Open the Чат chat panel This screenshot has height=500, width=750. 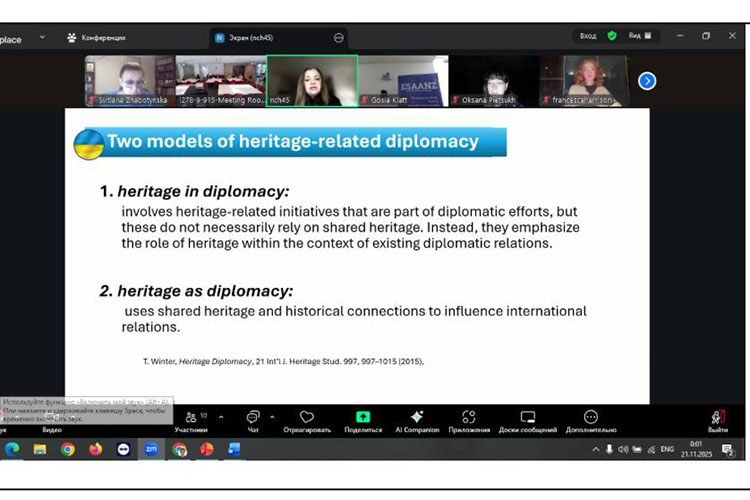coord(253,418)
